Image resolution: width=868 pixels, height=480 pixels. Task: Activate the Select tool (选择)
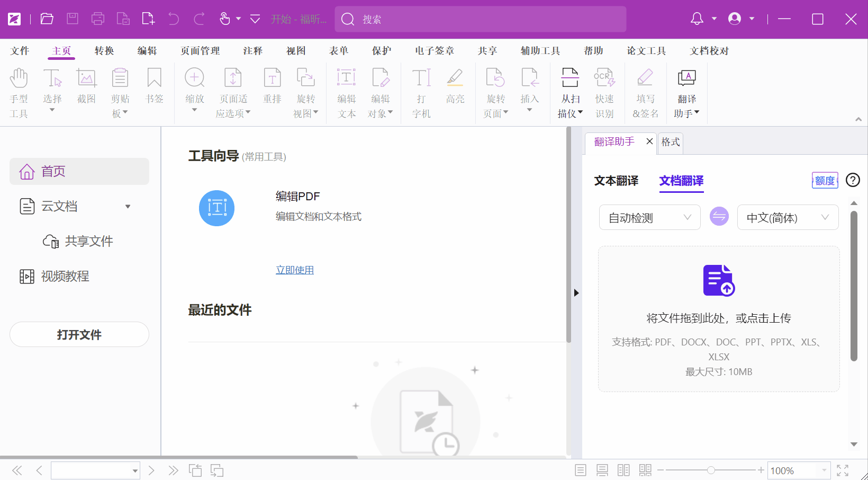pos(52,90)
